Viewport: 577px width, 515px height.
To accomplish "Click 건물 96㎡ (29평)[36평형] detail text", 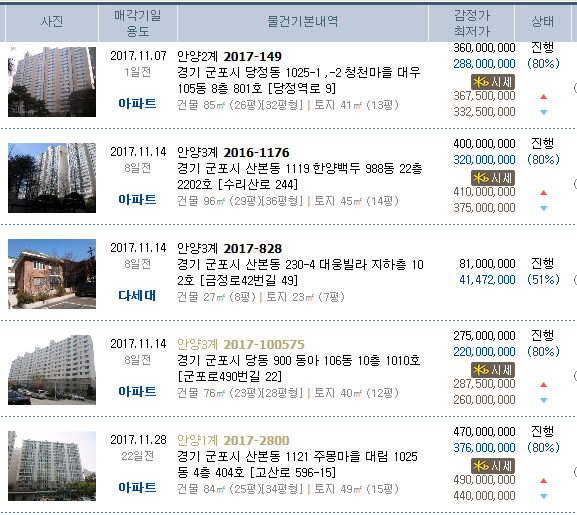I will point(240,201).
